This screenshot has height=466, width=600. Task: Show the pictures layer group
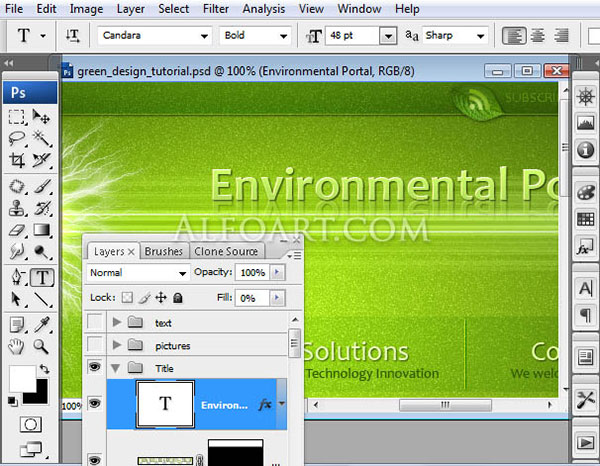pos(95,344)
